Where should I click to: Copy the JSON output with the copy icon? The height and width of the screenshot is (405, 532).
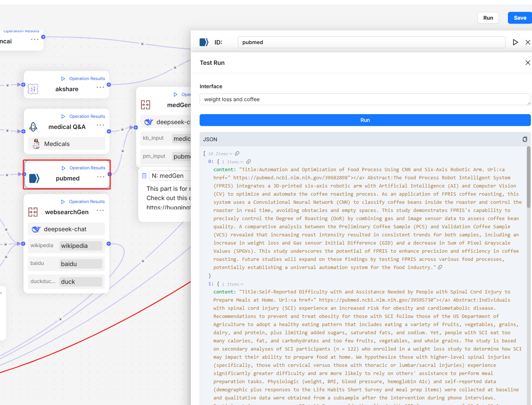(525, 139)
